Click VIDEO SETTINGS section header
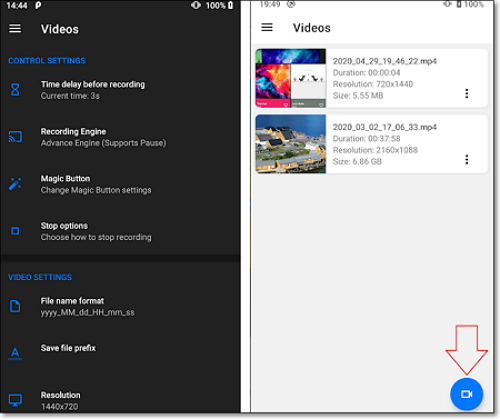The image size is (500, 419). [x=40, y=277]
